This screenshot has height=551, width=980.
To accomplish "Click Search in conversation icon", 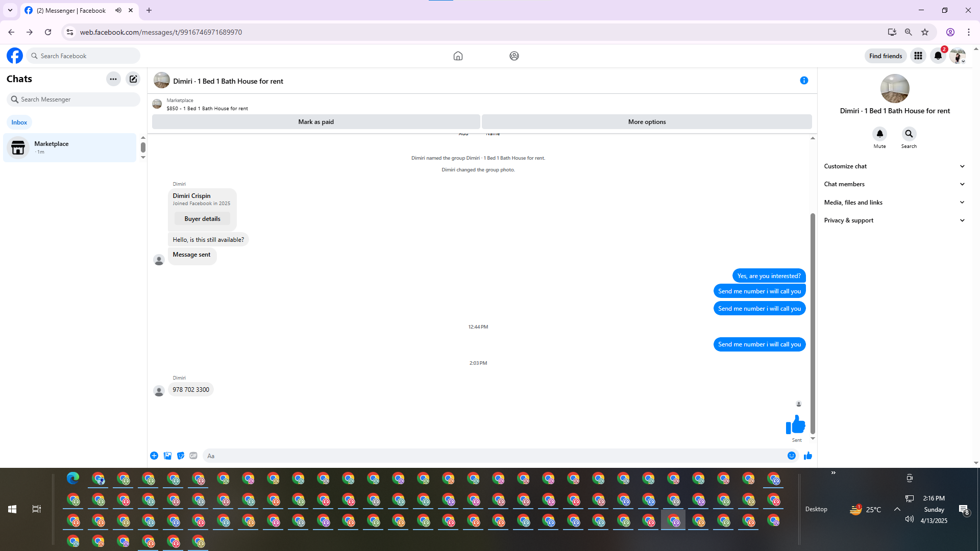I will tap(909, 134).
